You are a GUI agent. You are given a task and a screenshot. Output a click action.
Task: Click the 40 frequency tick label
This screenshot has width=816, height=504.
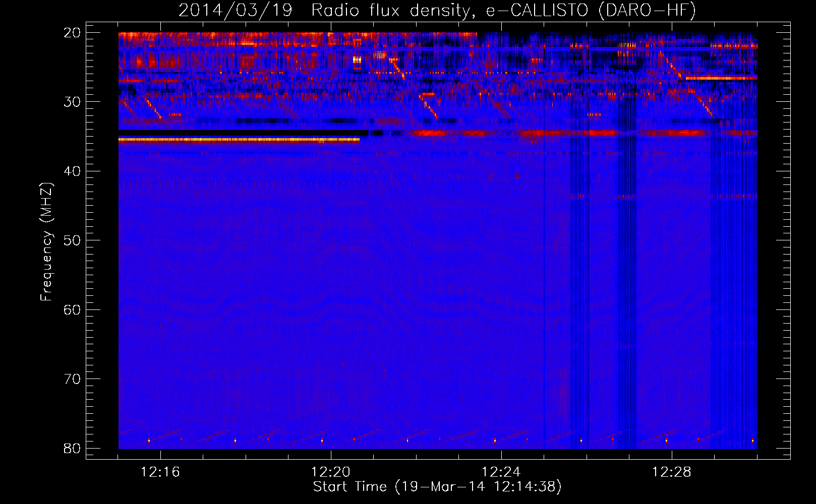click(x=73, y=171)
